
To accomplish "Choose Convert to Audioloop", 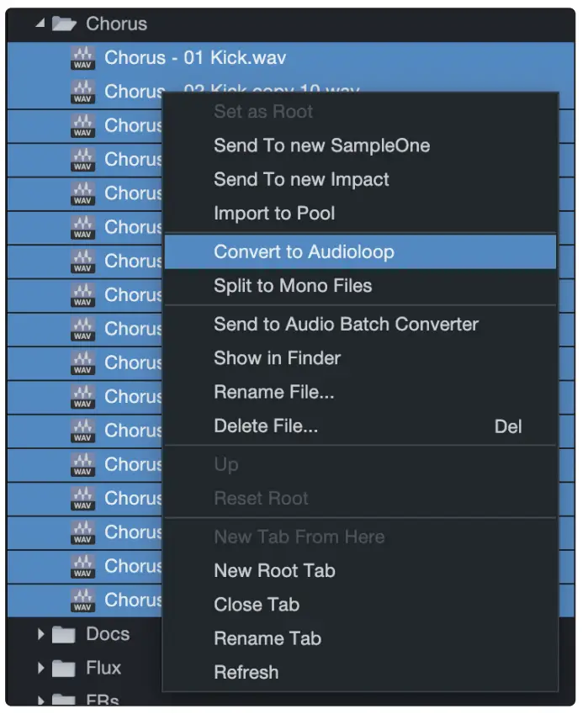I will [x=304, y=251].
